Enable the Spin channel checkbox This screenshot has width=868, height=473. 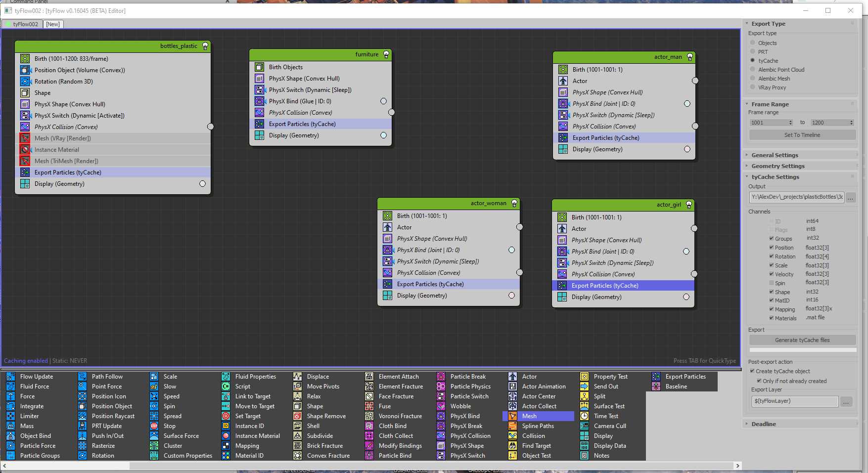click(772, 283)
